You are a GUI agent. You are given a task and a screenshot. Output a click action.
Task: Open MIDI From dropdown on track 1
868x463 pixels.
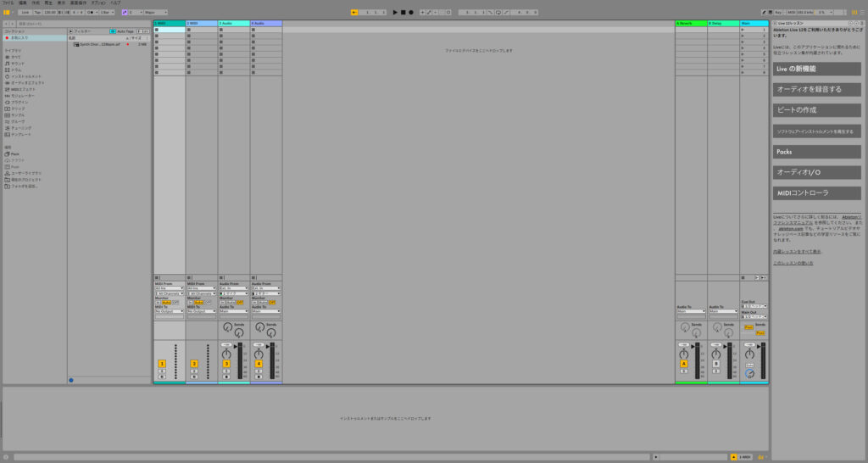pyautogui.click(x=169, y=287)
